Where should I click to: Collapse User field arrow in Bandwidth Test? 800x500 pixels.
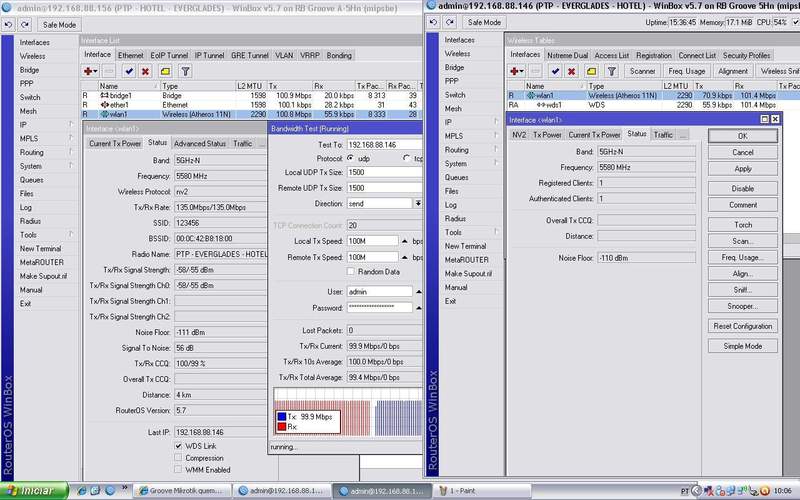pyautogui.click(x=418, y=292)
